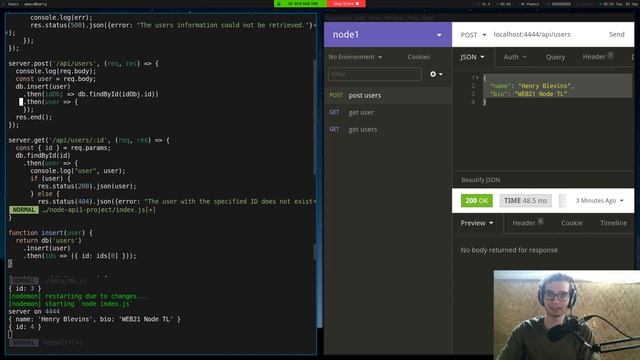Click the Beautify JSON button
640x360 pixels.
[x=480, y=180]
